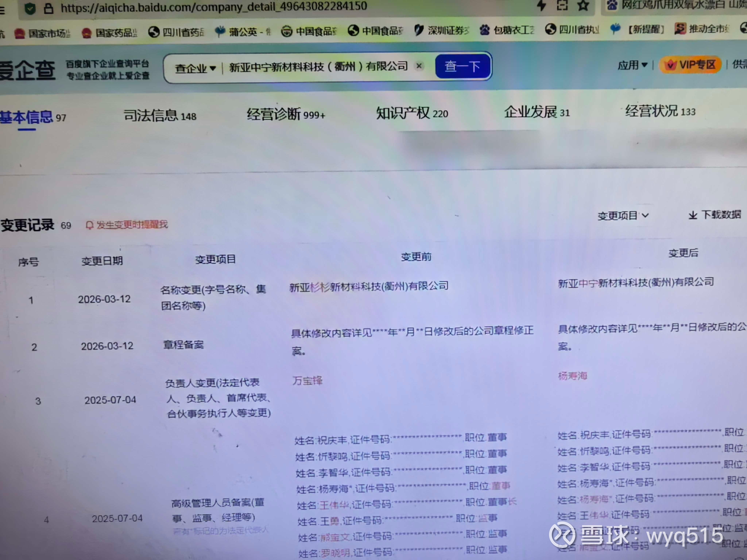Open the 蒲公英 bookmark
Screen dimensions: 747x560
click(243, 32)
